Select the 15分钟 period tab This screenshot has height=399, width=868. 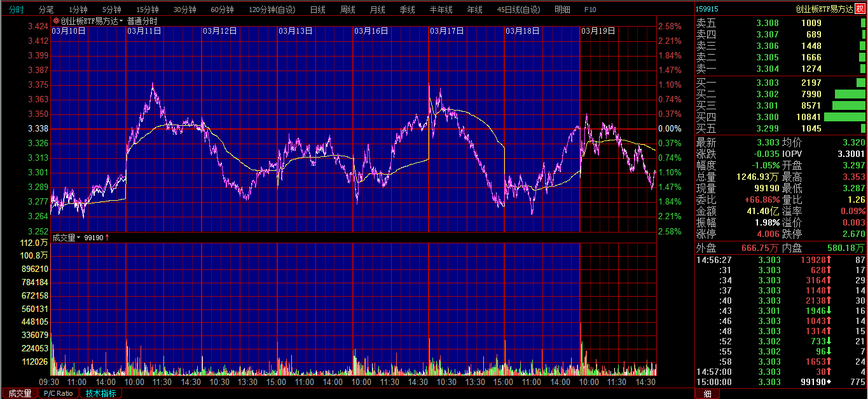click(148, 10)
